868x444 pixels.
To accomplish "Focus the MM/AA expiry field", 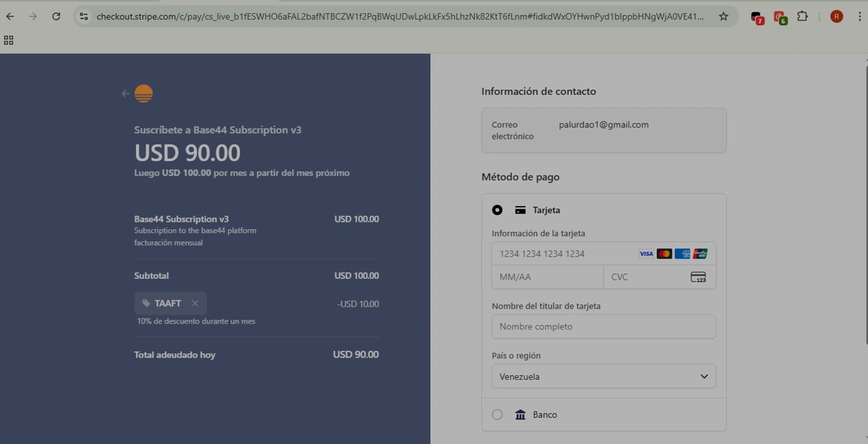I will (x=547, y=277).
